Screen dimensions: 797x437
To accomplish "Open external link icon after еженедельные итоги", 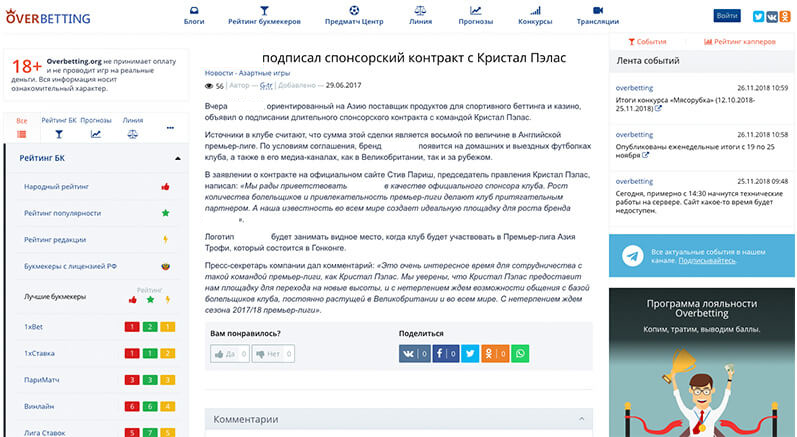I will [x=646, y=155].
